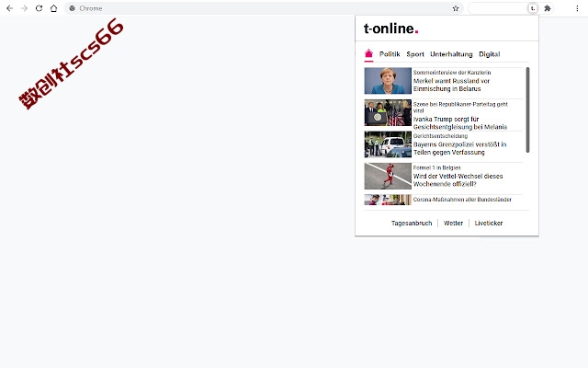Switch to the Sport tab

[x=415, y=54]
